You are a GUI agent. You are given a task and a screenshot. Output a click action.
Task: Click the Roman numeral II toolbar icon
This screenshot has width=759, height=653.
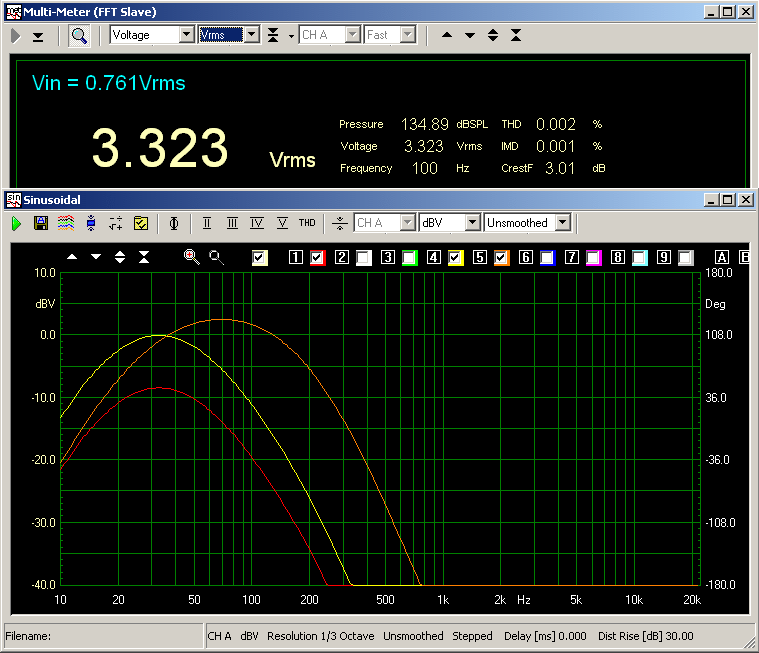pos(207,223)
